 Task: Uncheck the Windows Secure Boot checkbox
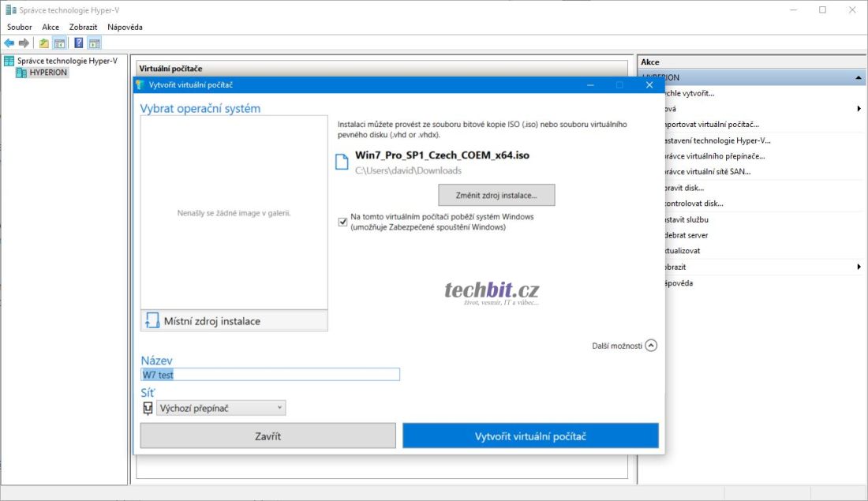click(342, 222)
